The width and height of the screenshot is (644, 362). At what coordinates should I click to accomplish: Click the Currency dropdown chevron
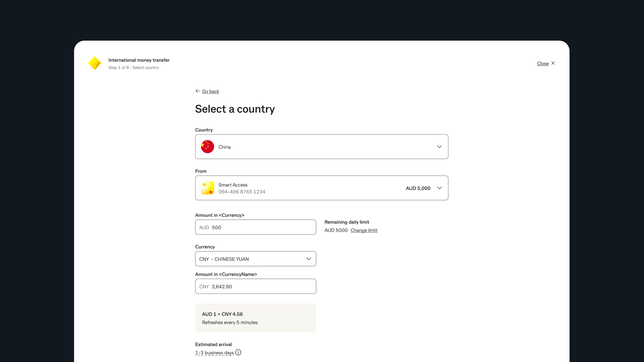tap(309, 259)
